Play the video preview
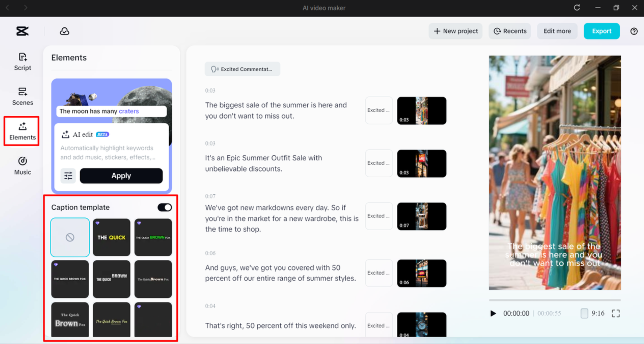The width and height of the screenshot is (644, 344). (493, 313)
